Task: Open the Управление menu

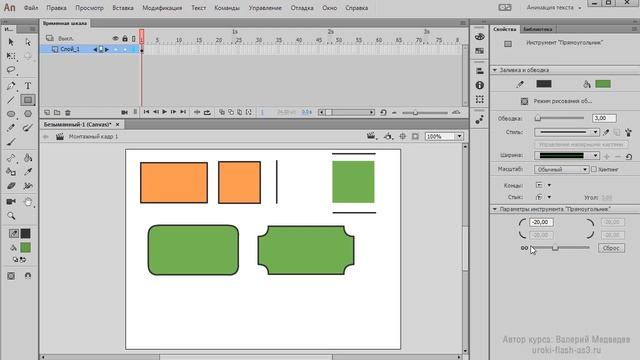Action: (x=265, y=8)
